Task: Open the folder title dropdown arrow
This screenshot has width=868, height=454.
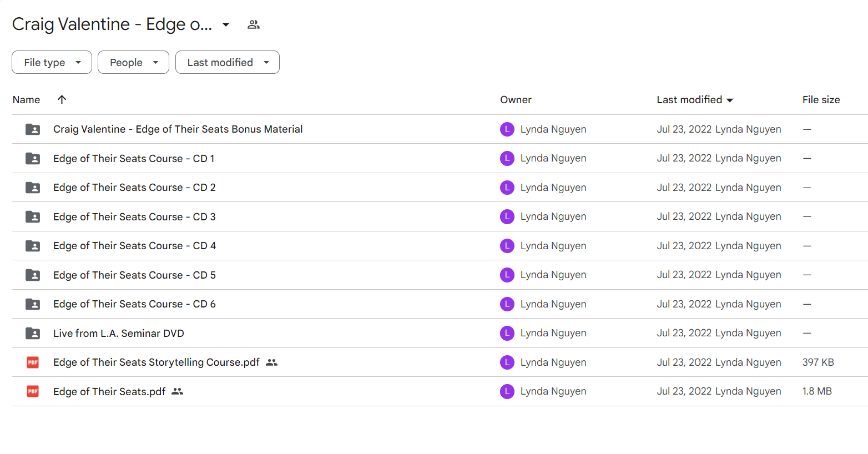Action: tap(226, 24)
